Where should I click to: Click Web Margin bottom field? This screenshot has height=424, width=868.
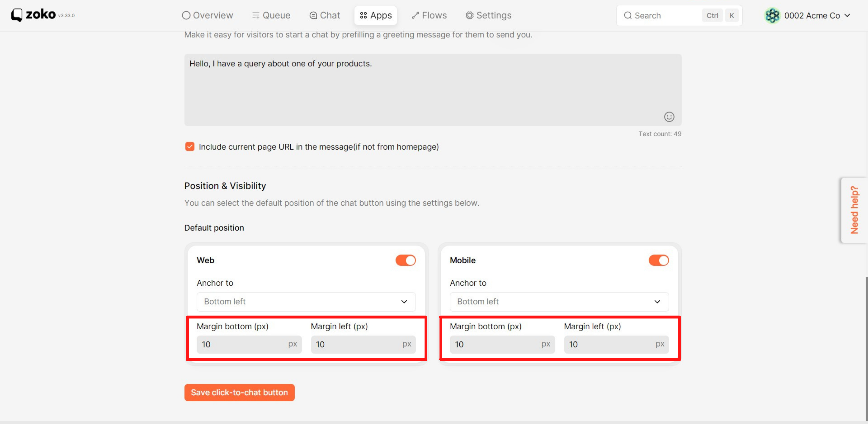coord(249,344)
